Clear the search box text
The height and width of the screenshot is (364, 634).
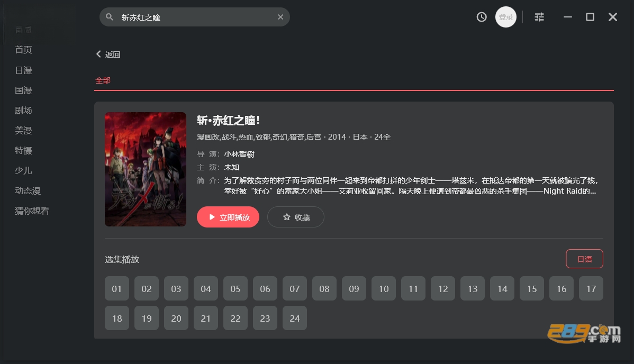click(280, 17)
